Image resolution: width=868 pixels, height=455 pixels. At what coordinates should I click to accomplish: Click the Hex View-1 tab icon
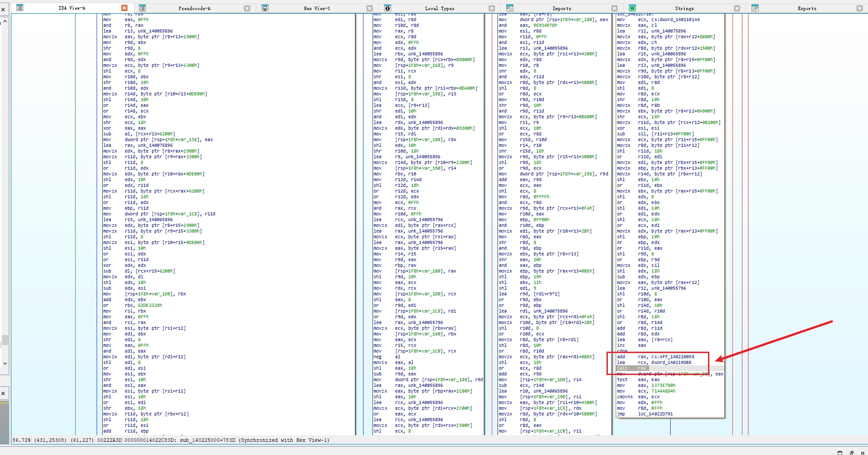click(x=265, y=8)
